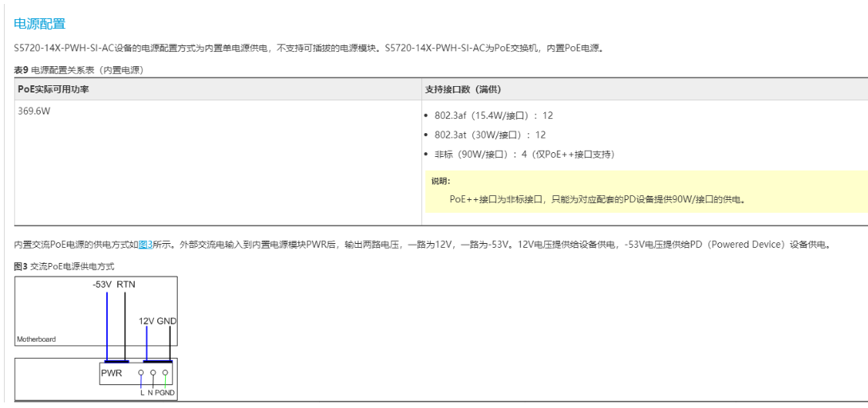The height and width of the screenshot is (408, 868).
Task: Select the 802.3af (15.4W/接口) list item
Action: tap(493, 116)
